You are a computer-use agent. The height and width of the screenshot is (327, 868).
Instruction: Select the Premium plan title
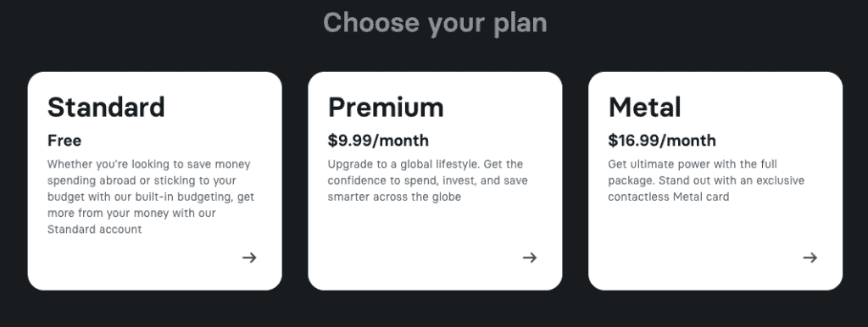pyautogui.click(x=386, y=108)
